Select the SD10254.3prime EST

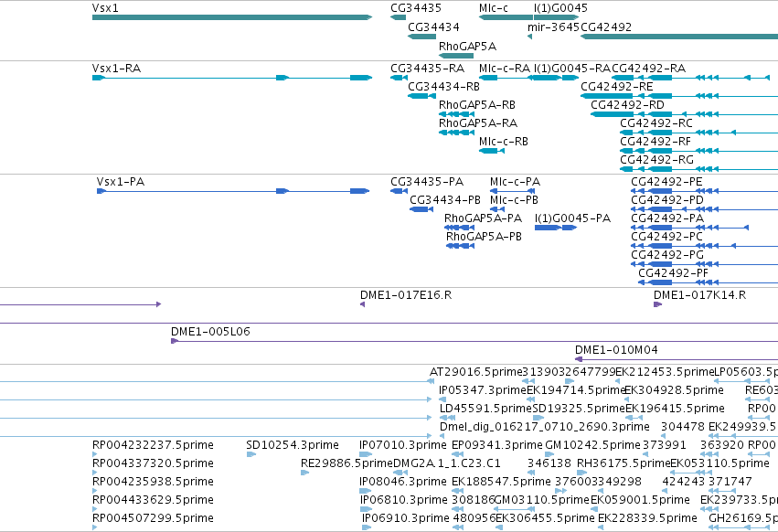251,454
